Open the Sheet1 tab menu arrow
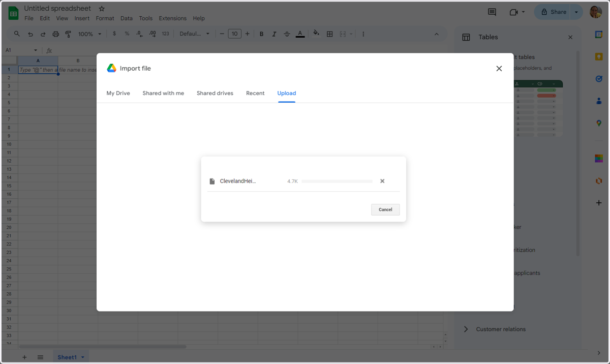The width and height of the screenshot is (610, 364). (x=83, y=357)
